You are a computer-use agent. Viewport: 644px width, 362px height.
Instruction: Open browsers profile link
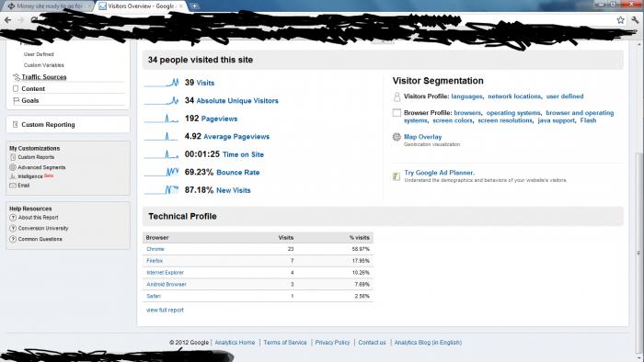[467, 113]
